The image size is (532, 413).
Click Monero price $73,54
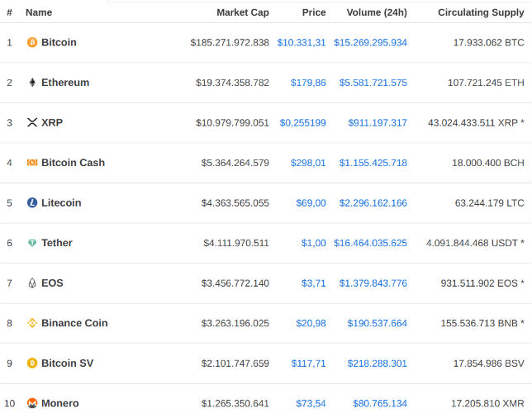coord(311,403)
